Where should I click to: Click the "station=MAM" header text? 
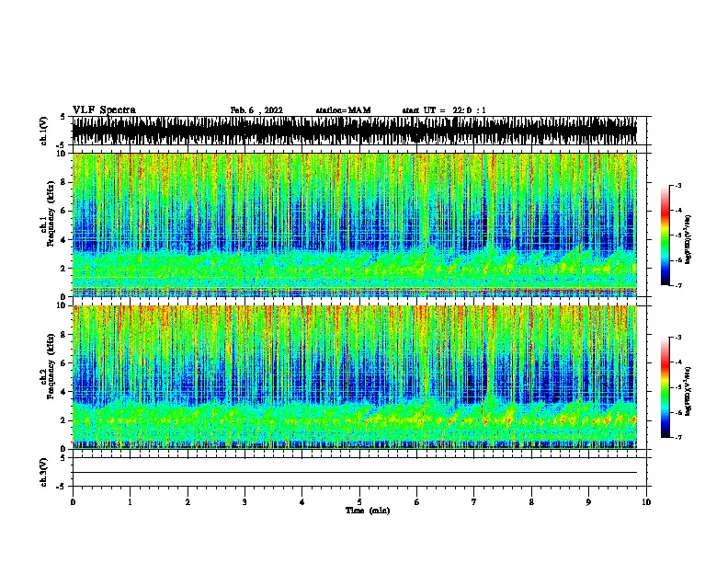pos(343,110)
